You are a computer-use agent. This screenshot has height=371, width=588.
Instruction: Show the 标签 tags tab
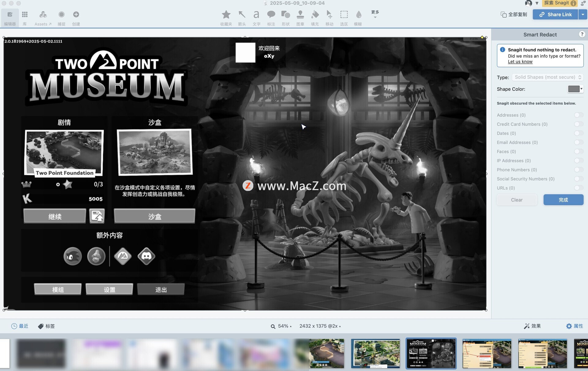pos(47,326)
